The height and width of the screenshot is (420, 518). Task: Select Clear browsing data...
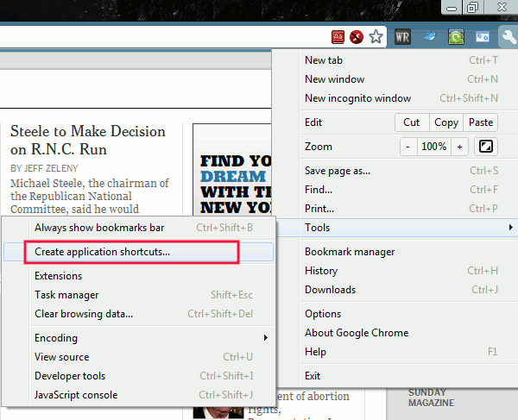click(138, 313)
